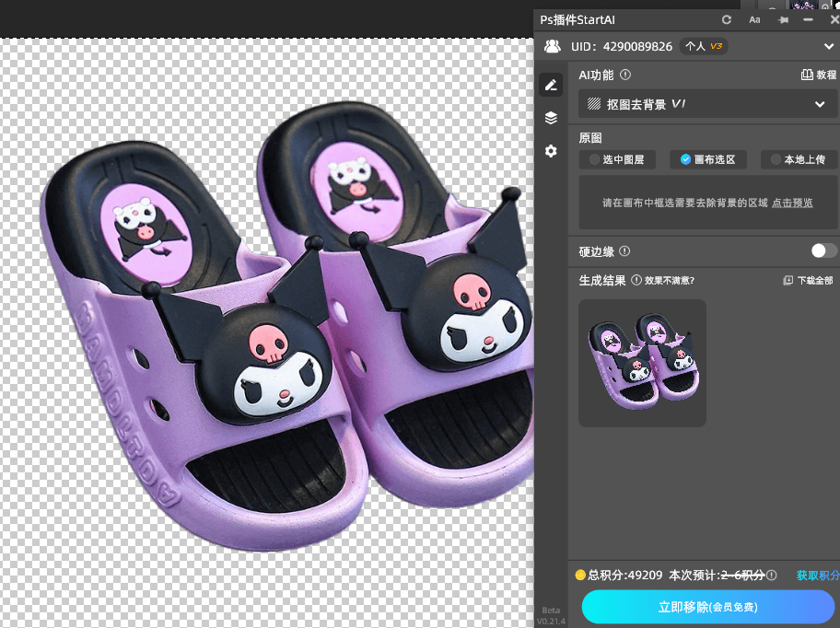Click 下载全部 to download all results
Screen dimensions: 840x628
point(808,280)
